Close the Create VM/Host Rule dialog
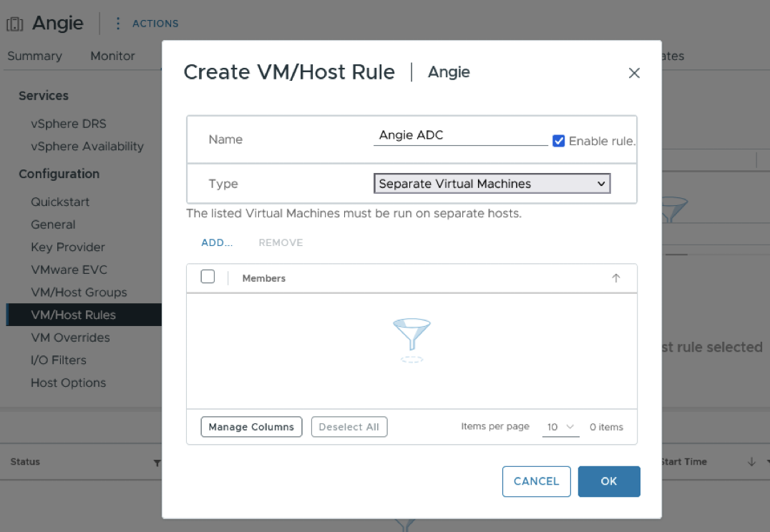Image resolution: width=770 pixels, height=532 pixels. point(633,73)
